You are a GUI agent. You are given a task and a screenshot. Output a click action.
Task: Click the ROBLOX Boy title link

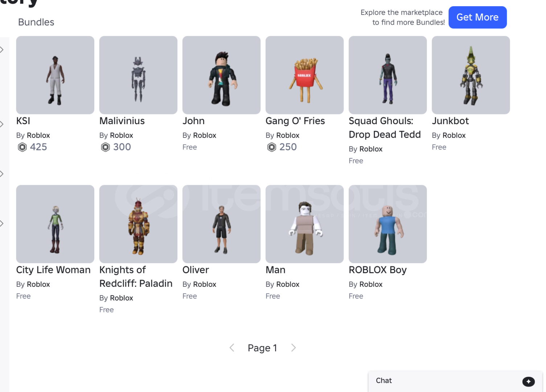(x=378, y=270)
